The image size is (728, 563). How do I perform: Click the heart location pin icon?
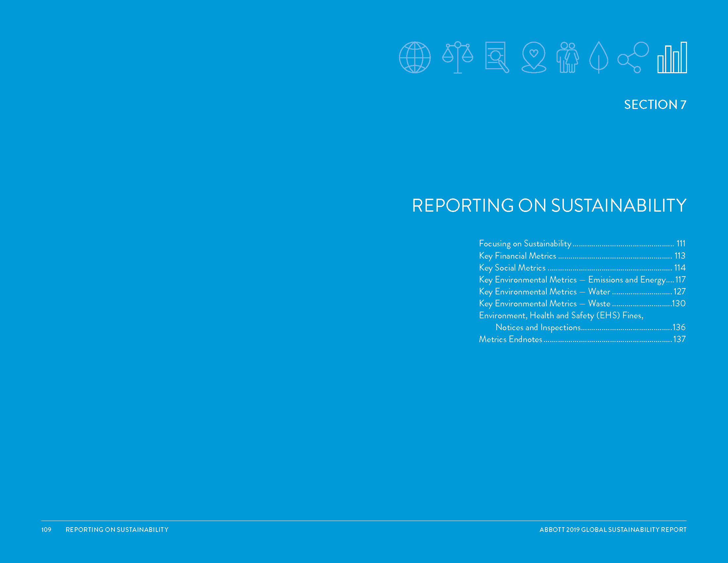(534, 57)
